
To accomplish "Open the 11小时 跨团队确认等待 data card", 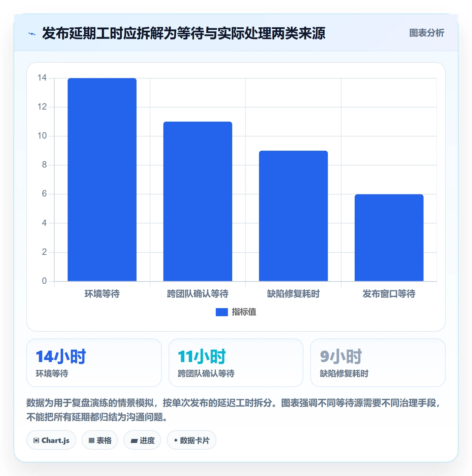I will point(236,363).
